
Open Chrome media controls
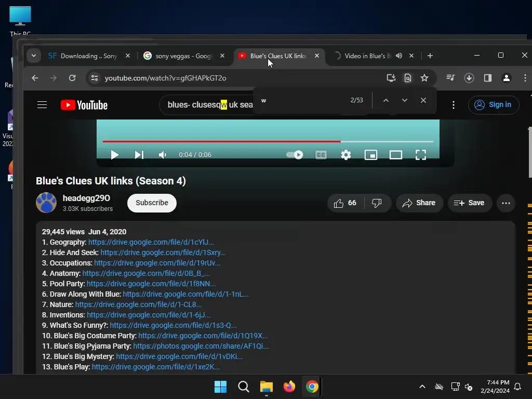point(450,78)
